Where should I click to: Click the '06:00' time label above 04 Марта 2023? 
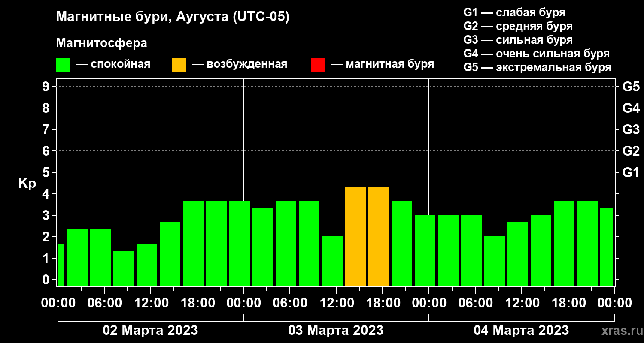tap(475, 303)
